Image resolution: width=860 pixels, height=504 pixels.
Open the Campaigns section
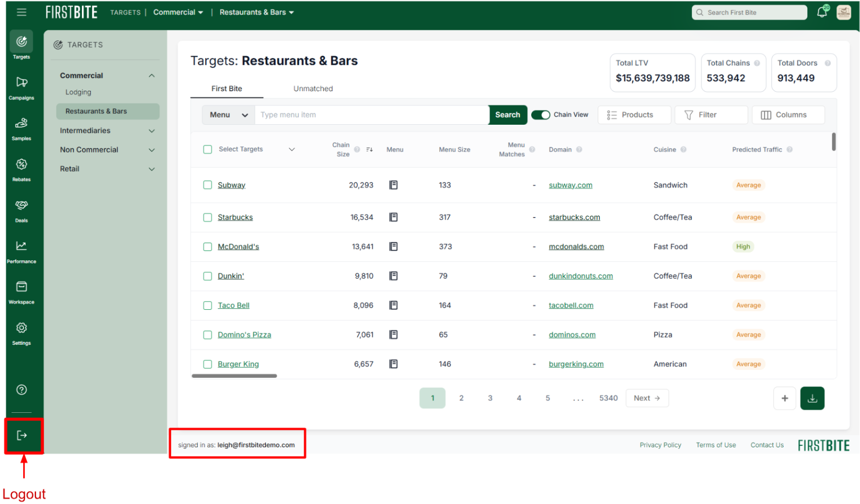pyautogui.click(x=21, y=87)
